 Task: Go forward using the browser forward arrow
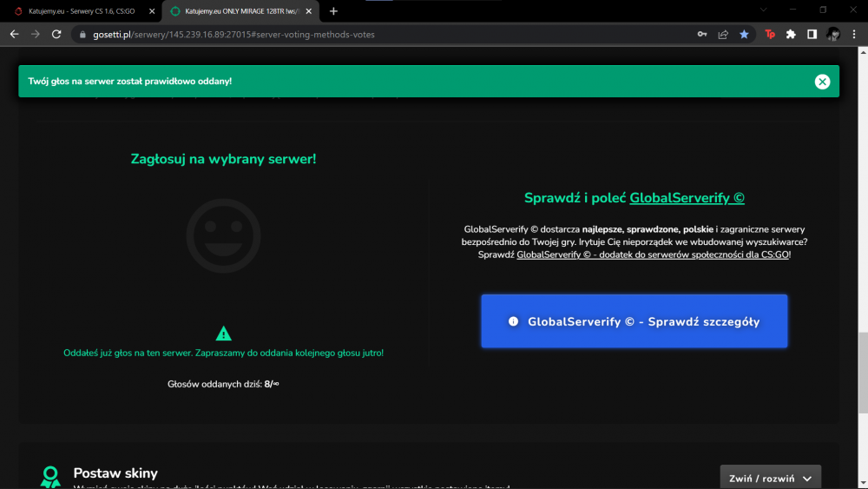click(x=36, y=35)
